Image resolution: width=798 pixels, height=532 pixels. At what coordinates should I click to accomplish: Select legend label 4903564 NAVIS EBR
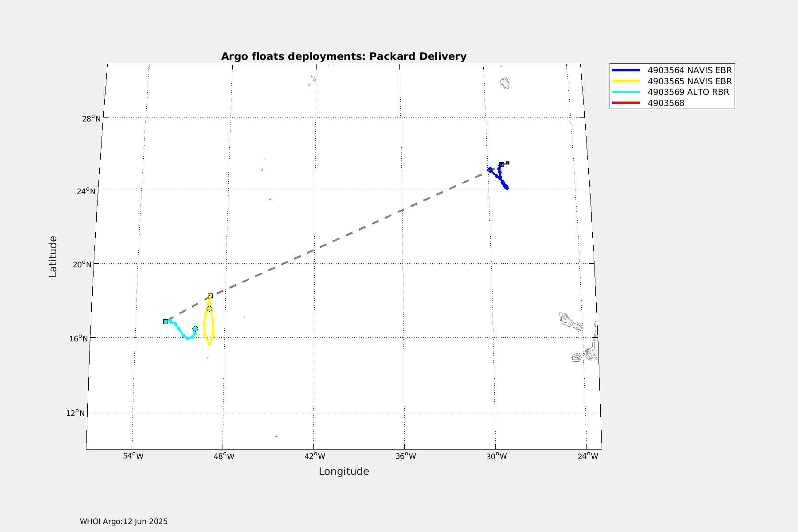pos(689,70)
